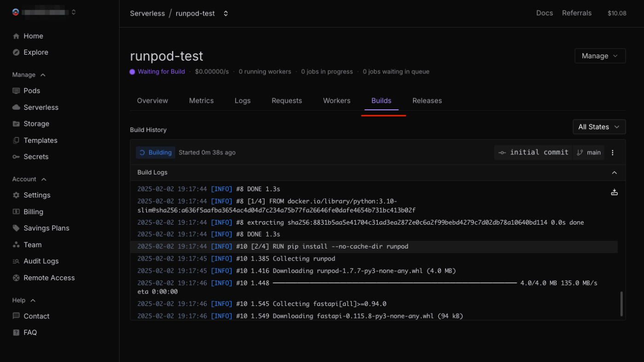Viewport: 644px width, 362px height.
Task: Open the Referrals link
Action: (577, 13)
